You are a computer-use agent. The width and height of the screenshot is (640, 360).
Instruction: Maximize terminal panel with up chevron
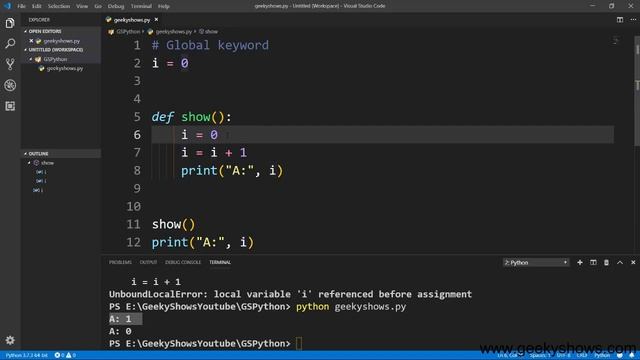(620, 262)
